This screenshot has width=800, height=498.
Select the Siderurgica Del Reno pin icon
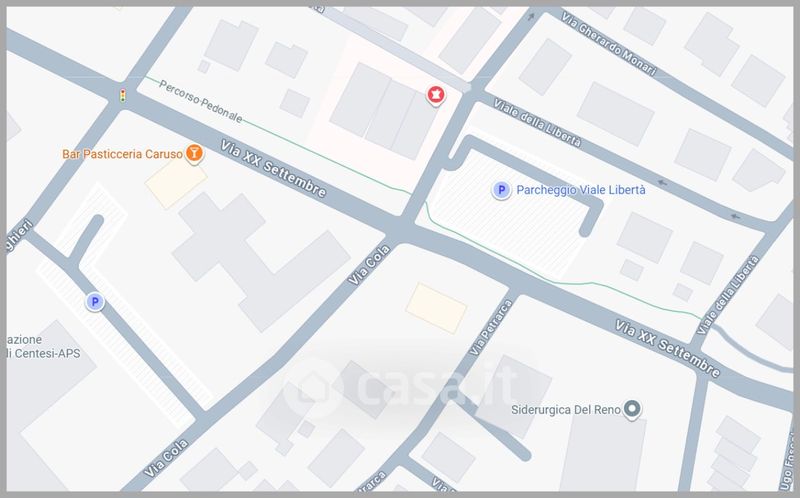pos(632,409)
